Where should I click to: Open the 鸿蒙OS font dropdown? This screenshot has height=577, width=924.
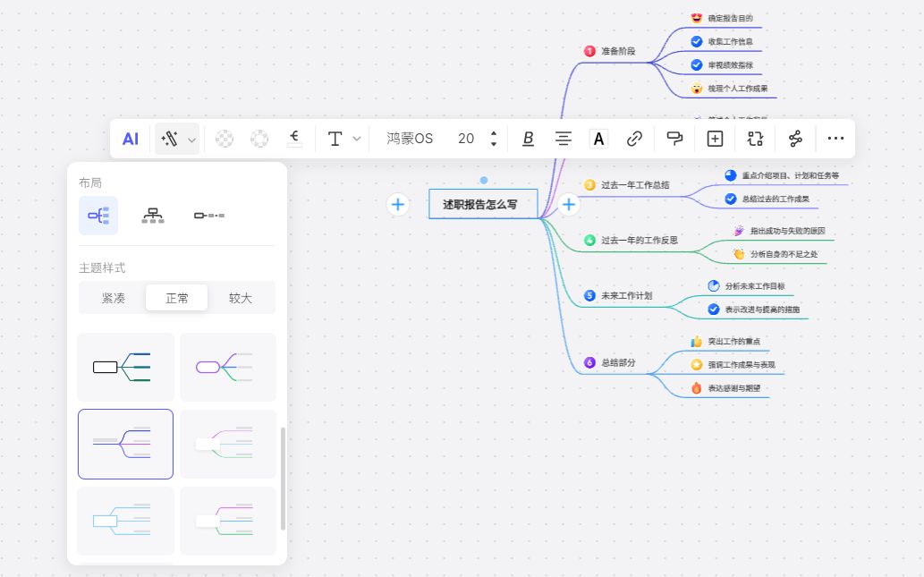tap(410, 138)
